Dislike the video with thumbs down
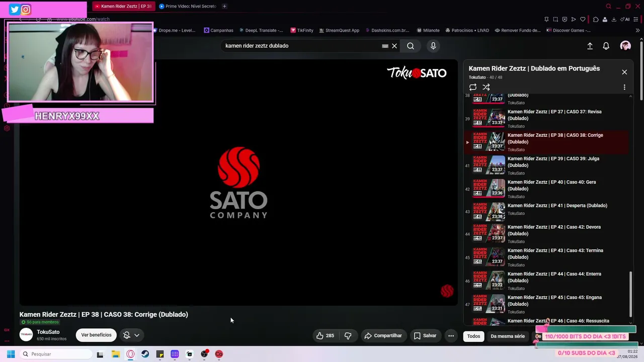Screen dimensions: 644x362 tap(348, 335)
